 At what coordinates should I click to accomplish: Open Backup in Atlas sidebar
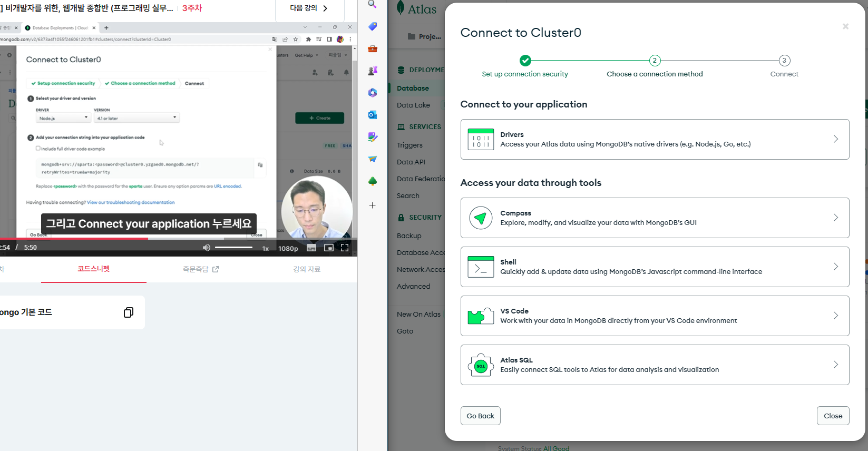[x=409, y=236]
